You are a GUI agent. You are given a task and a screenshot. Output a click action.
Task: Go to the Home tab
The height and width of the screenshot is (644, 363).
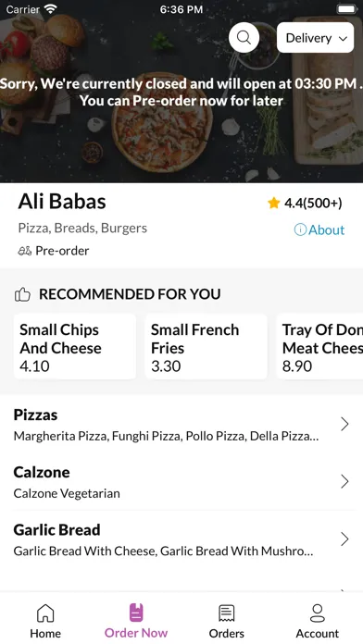click(45, 621)
